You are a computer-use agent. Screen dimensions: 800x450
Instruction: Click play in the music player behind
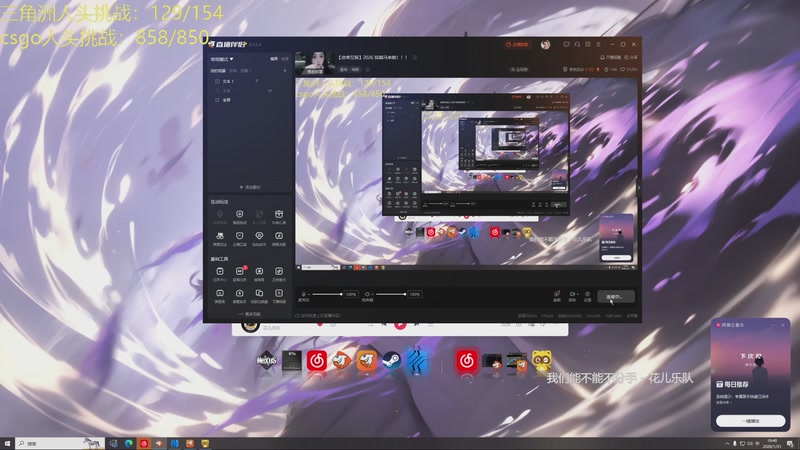(x=401, y=324)
